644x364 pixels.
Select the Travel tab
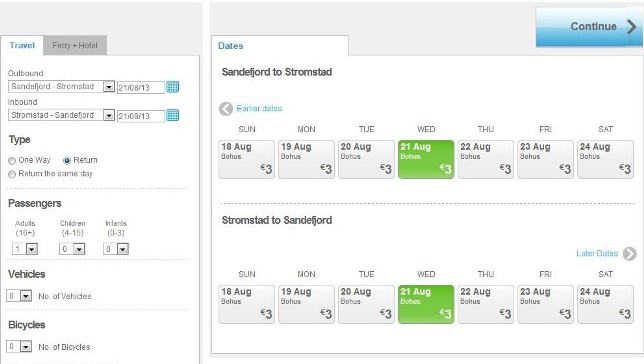point(22,45)
